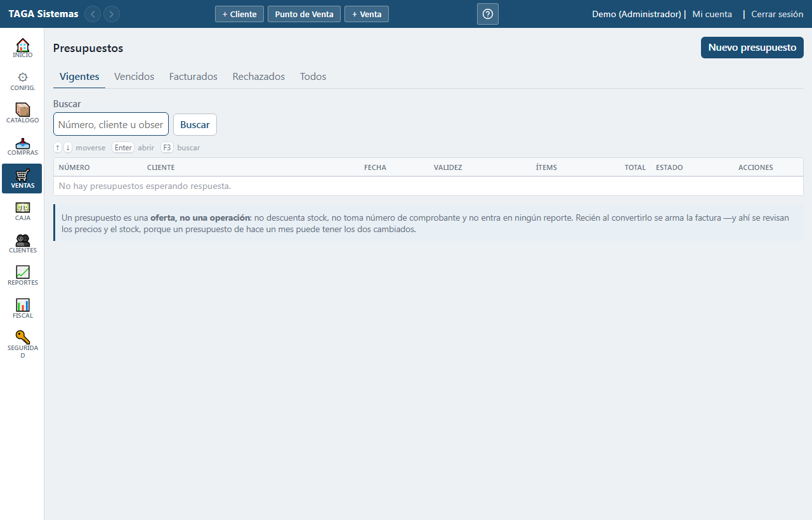The height and width of the screenshot is (520, 812).
Task: Click the ACCIONES column header
Action: pyautogui.click(x=756, y=167)
